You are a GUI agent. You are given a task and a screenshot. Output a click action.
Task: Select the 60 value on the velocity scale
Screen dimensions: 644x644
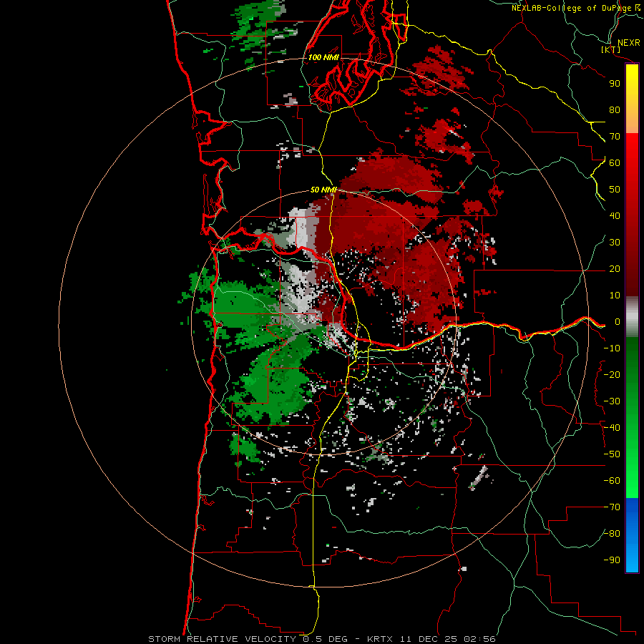(615, 162)
